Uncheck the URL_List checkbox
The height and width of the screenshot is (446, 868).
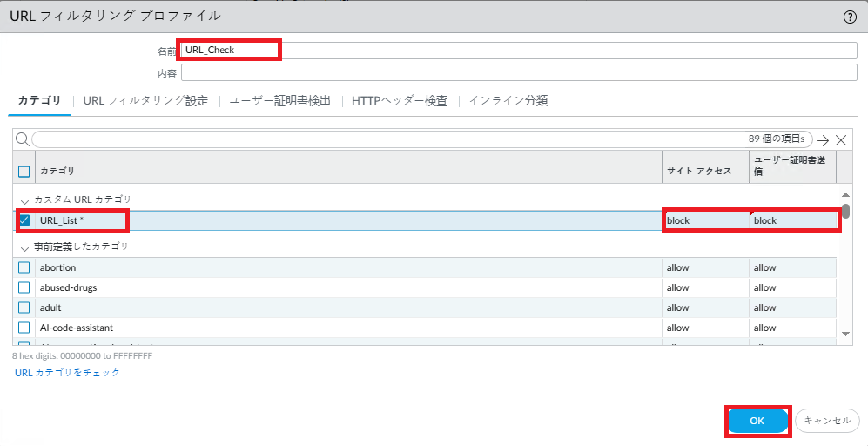click(x=24, y=220)
